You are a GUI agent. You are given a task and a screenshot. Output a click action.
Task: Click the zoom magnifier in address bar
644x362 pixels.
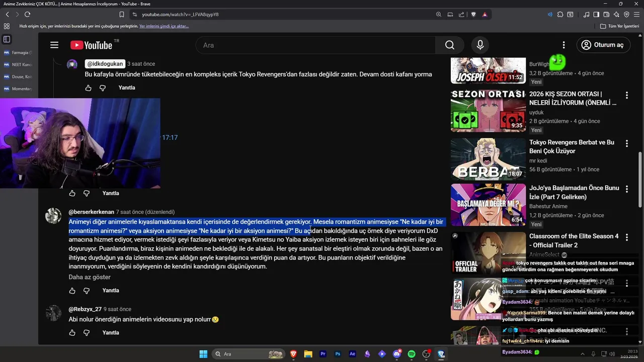coord(439,15)
